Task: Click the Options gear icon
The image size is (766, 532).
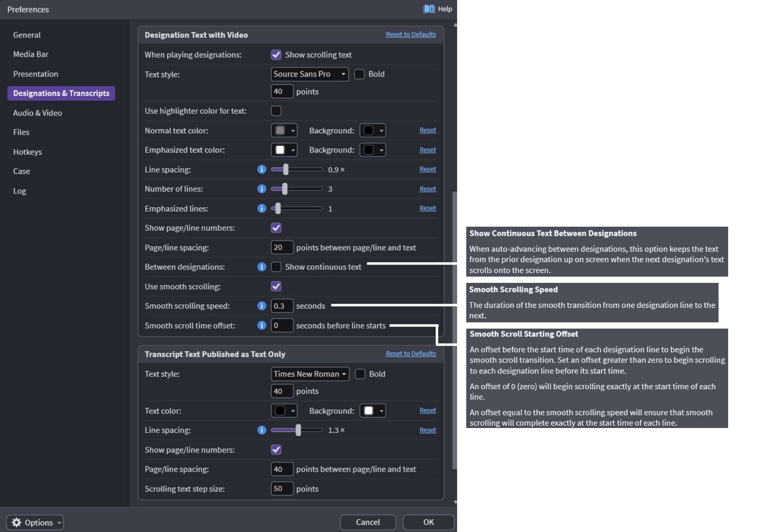Action: [17, 522]
